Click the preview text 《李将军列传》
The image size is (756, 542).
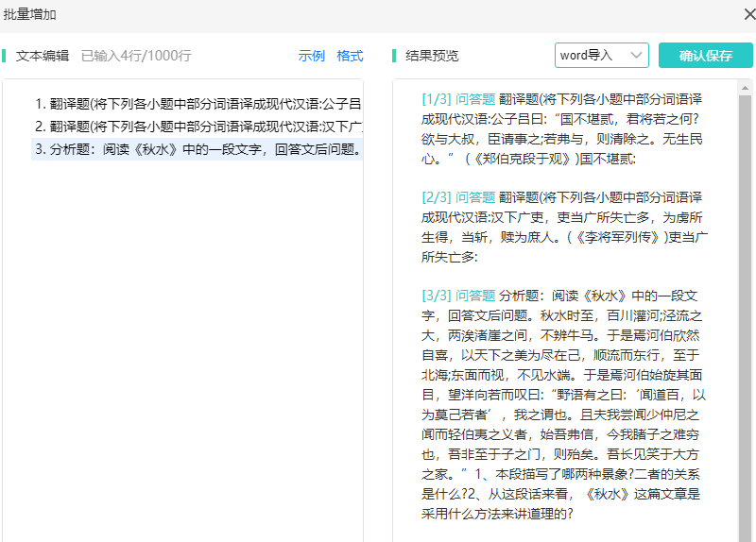(x=618, y=237)
